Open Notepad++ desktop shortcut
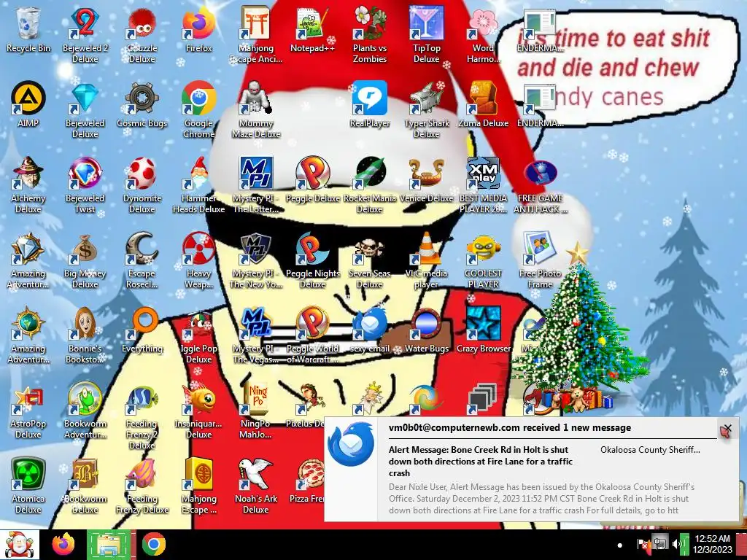The height and width of the screenshot is (560, 747). click(312, 29)
